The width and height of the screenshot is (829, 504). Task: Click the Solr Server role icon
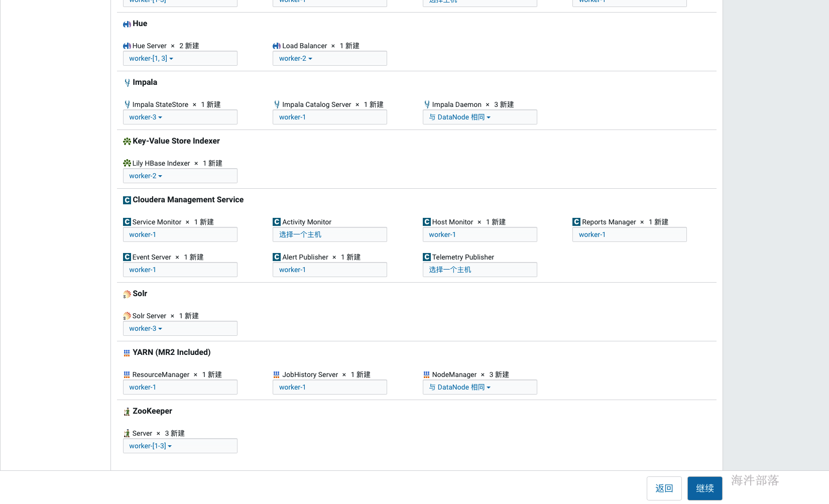(x=127, y=316)
